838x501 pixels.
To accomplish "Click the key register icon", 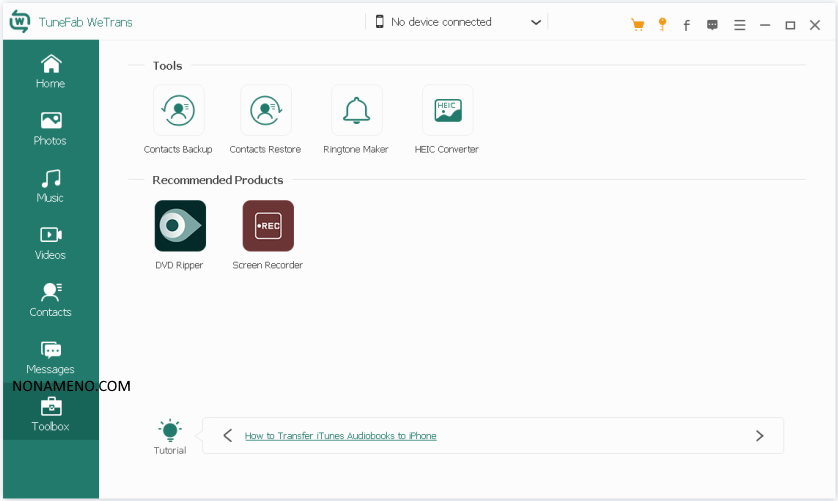I will pos(662,25).
